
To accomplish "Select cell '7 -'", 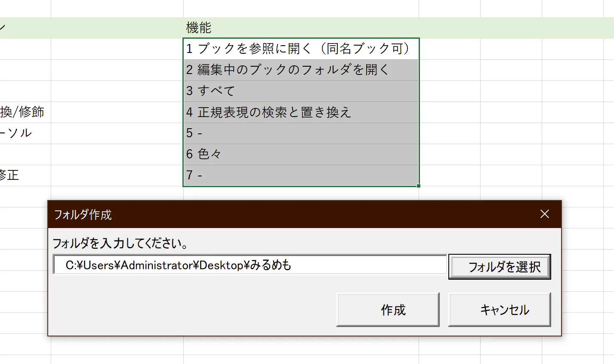I will click(301, 175).
